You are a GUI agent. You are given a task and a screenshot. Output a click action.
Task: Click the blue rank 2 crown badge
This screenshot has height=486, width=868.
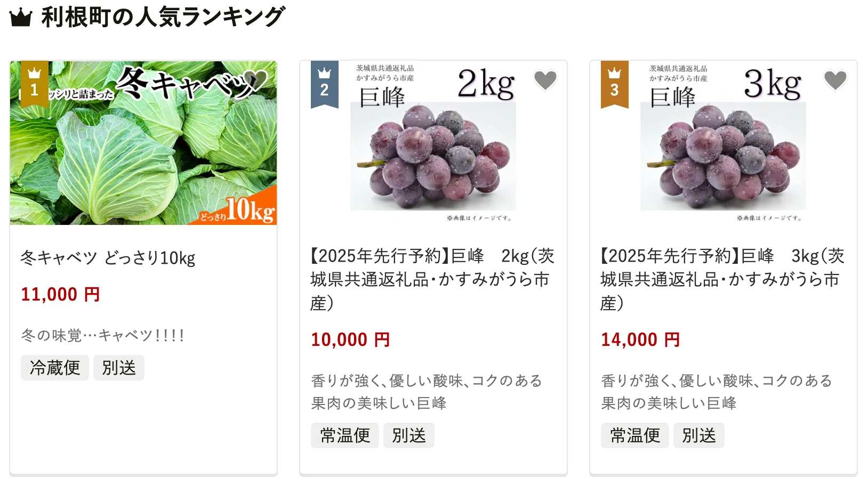click(x=324, y=84)
